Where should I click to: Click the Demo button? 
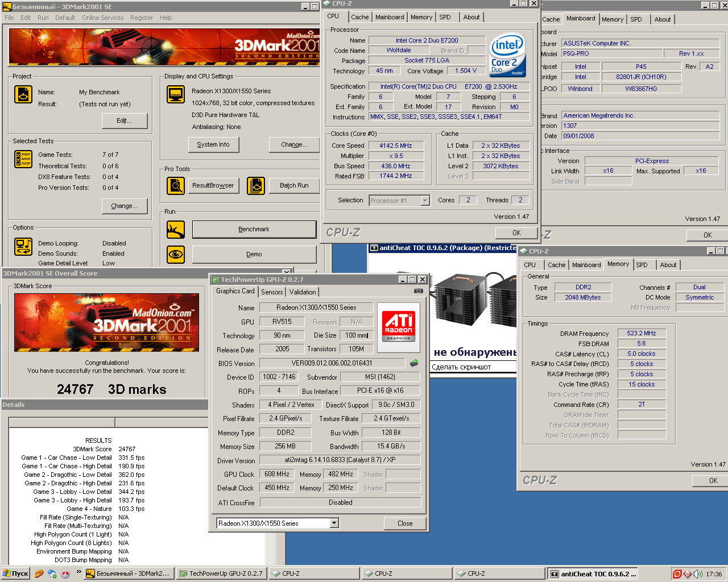(254, 254)
